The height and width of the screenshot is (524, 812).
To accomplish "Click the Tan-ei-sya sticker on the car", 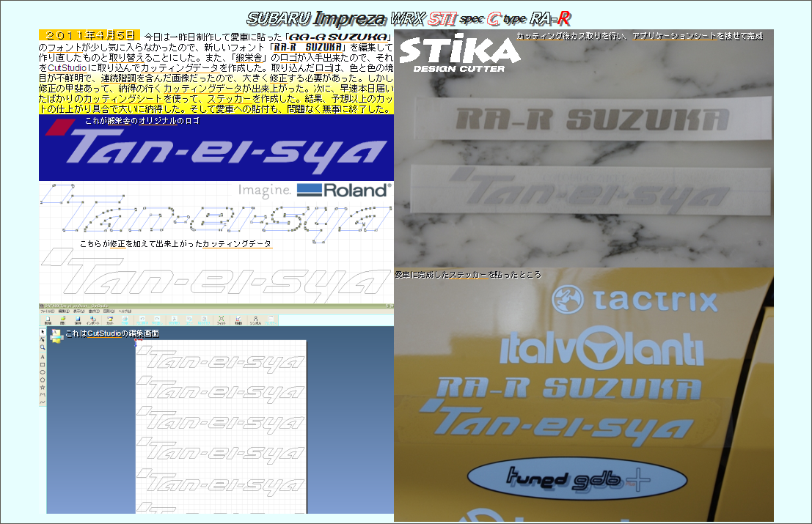I will [x=556, y=423].
